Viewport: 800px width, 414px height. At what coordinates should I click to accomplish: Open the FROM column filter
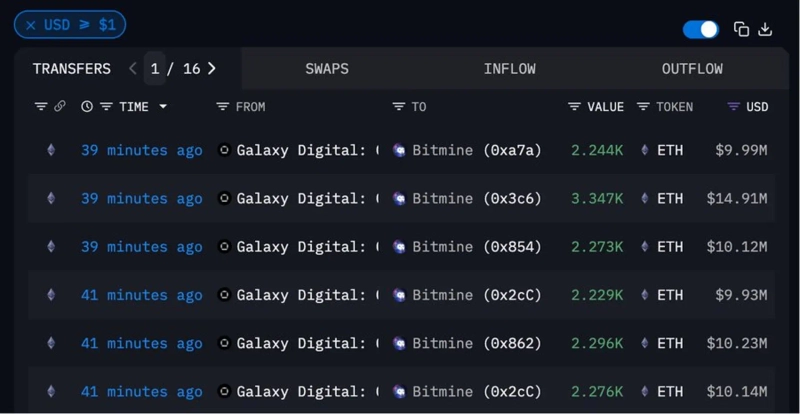pos(223,106)
